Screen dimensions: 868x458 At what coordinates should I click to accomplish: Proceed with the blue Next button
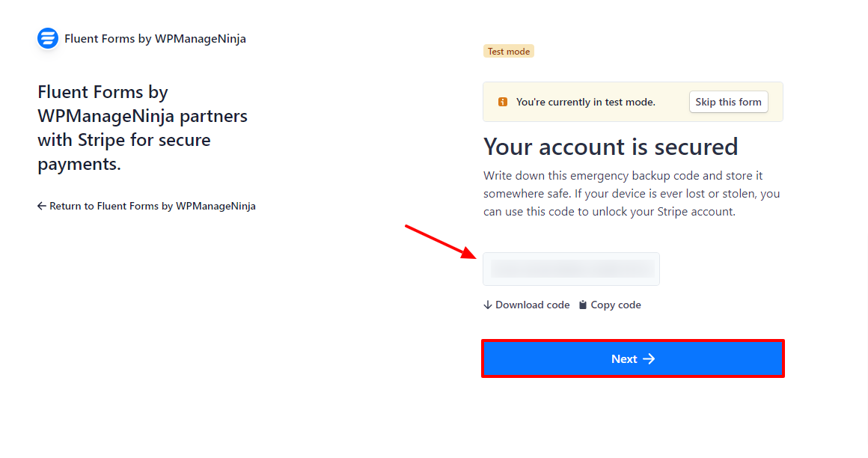[x=633, y=359]
